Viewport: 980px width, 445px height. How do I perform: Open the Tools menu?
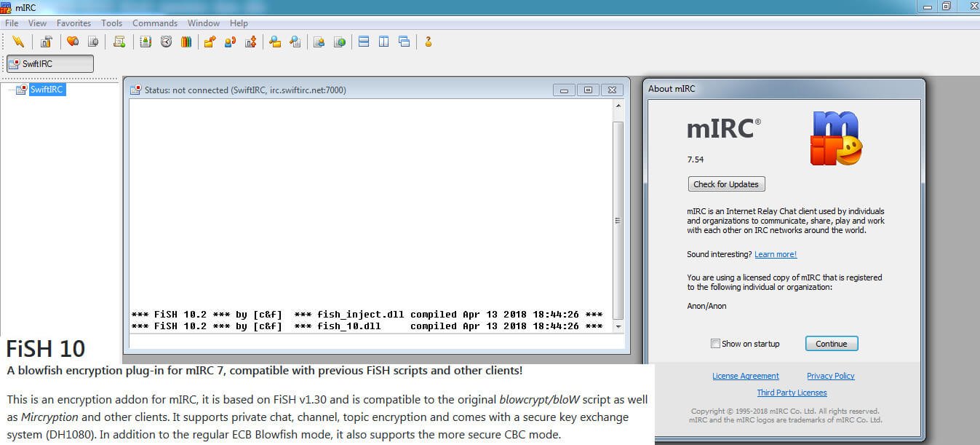click(111, 23)
